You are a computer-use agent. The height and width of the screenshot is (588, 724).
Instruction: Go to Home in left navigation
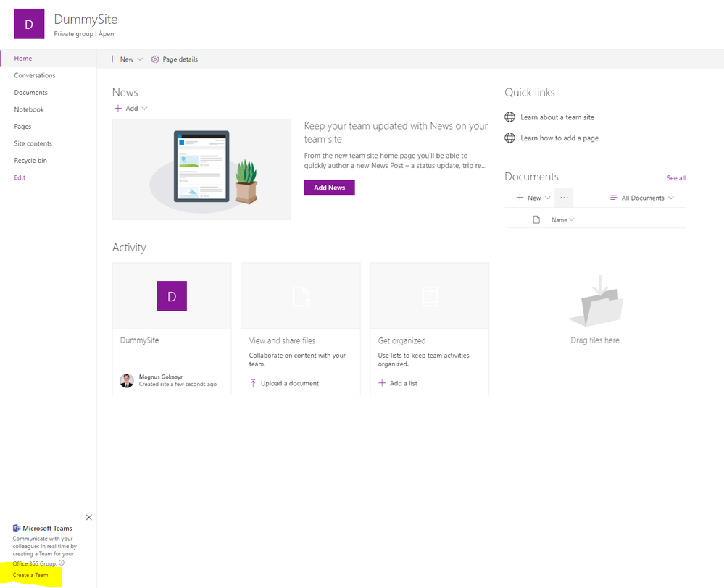point(23,58)
